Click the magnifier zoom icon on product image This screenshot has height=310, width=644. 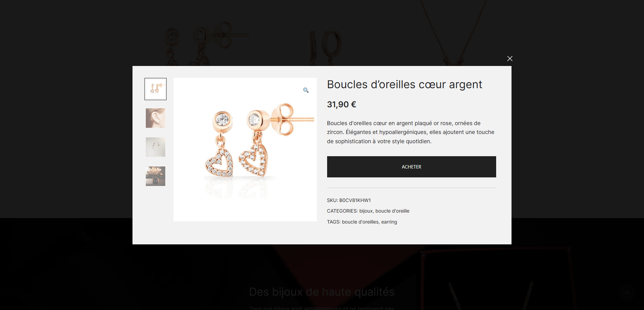point(306,90)
